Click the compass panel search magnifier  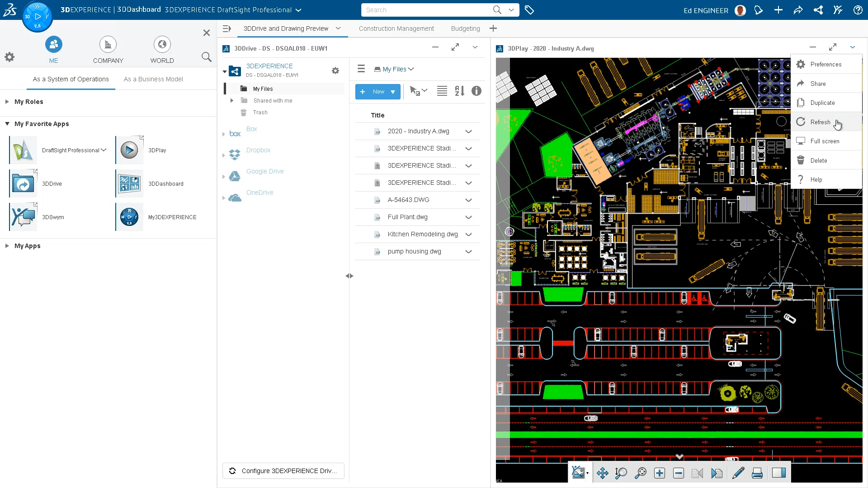[206, 57]
